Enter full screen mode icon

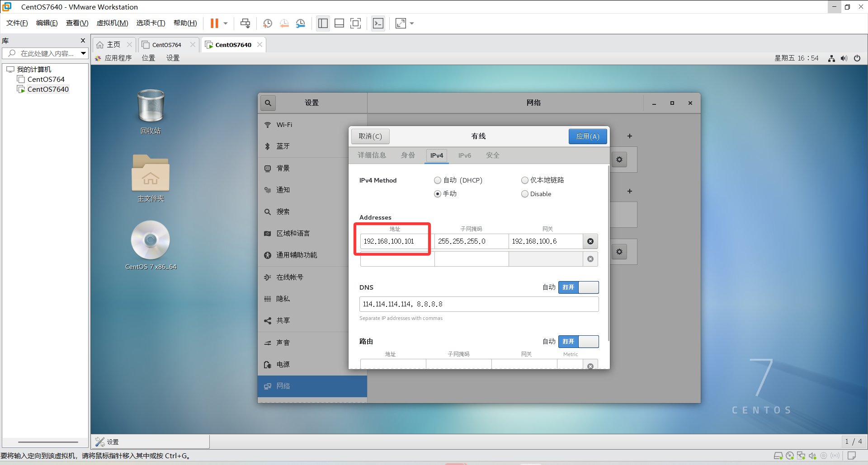coord(356,23)
